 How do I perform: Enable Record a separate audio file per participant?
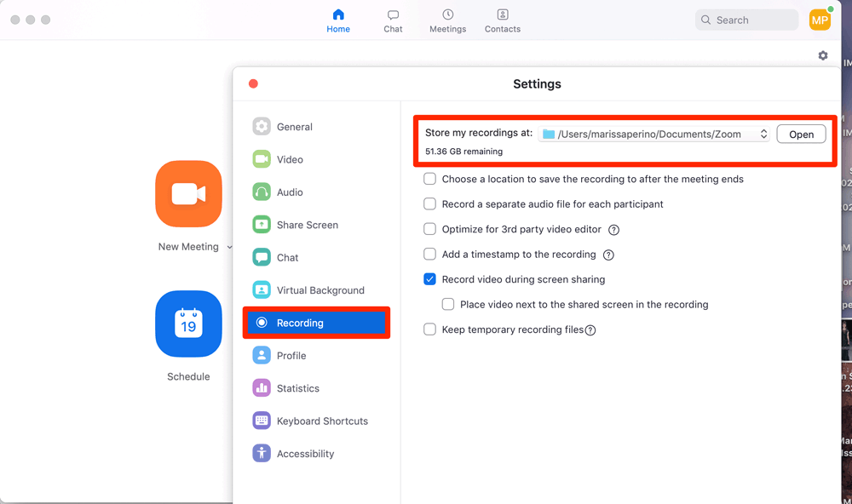pyautogui.click(x=429, y=203)
